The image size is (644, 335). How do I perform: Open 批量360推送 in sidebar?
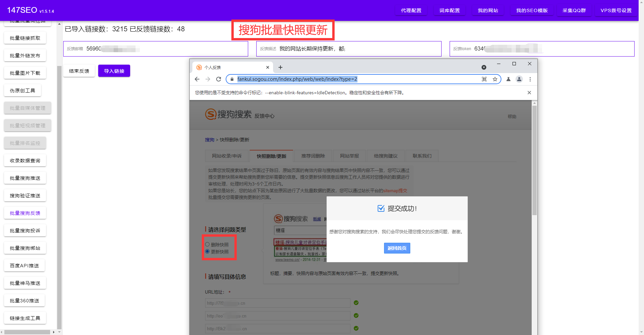tap(24, 301)
